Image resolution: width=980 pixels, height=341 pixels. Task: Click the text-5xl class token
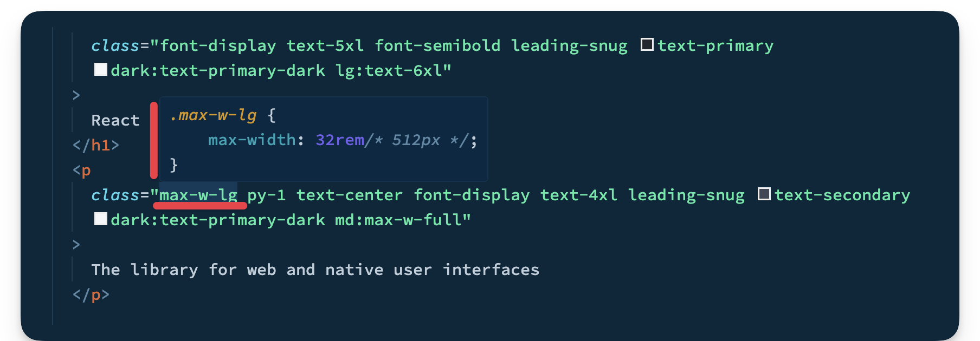(325, 45)
